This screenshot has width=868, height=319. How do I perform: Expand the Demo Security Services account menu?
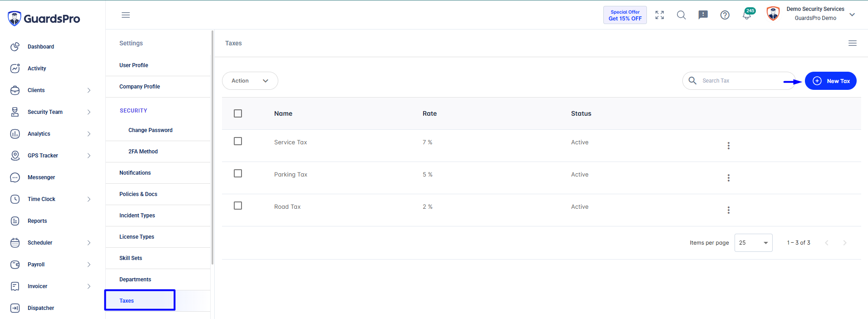click(852, 15)
